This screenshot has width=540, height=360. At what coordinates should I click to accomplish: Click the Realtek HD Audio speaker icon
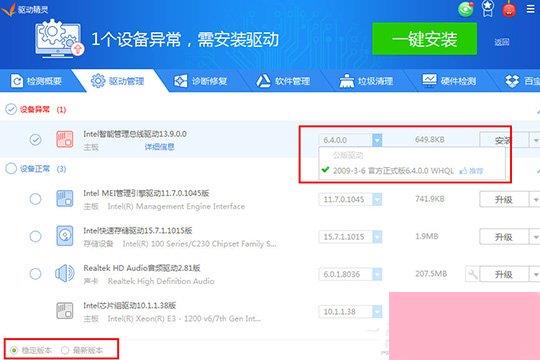pos(65,274)
